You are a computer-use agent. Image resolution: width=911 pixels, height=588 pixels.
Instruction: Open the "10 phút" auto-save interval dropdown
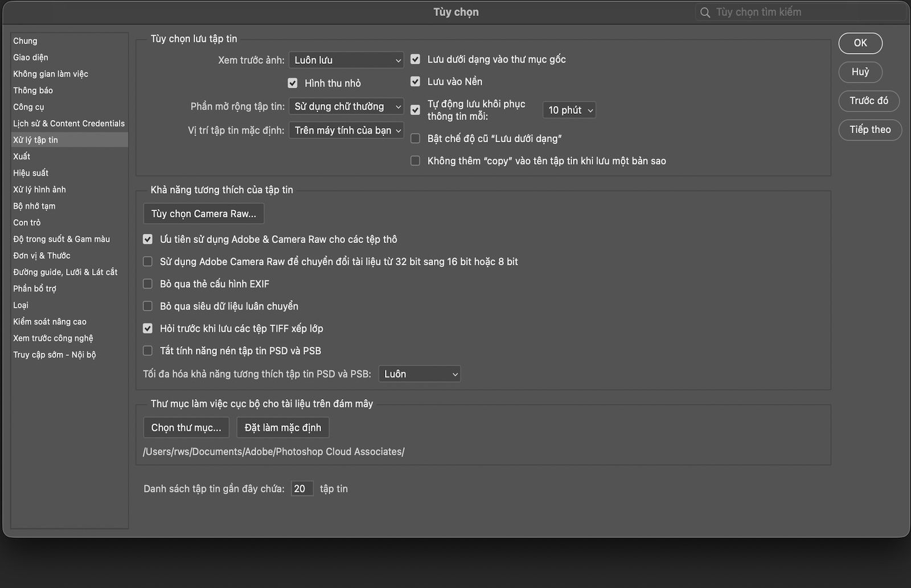click(569, 110)
